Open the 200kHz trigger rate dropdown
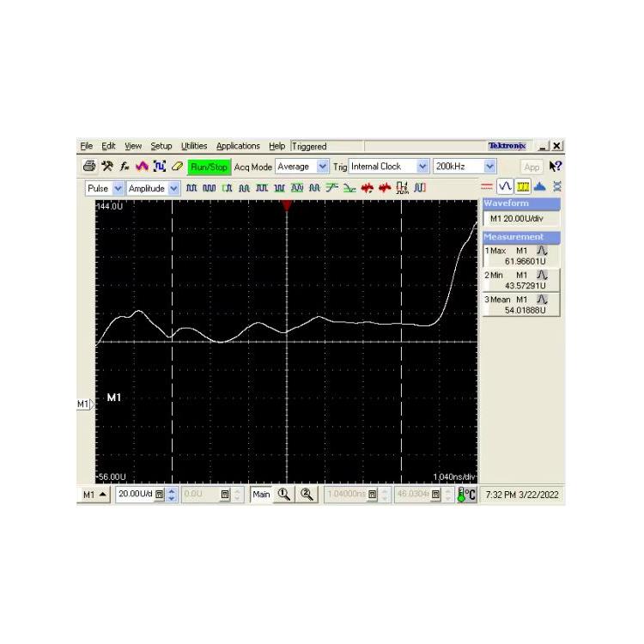644x644 pixels. coord(465,167)
